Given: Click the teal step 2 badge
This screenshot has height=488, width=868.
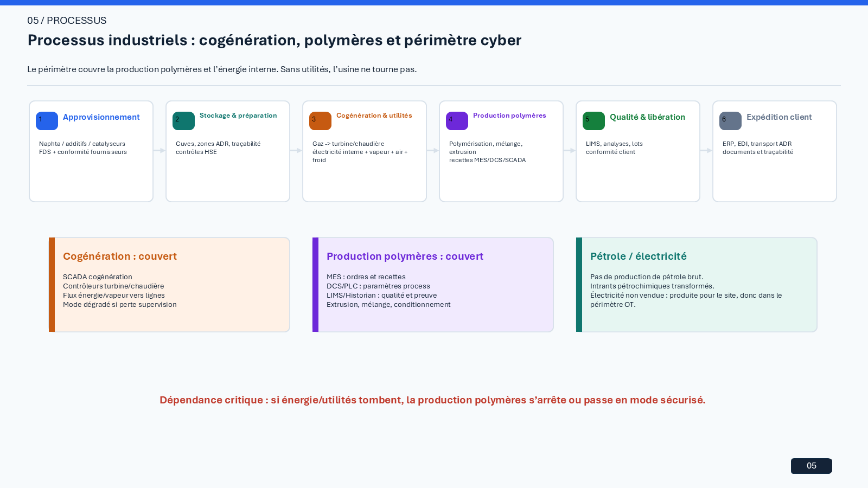Looking at the screenshot, I should pyautogui.click(x=183, y=121).
